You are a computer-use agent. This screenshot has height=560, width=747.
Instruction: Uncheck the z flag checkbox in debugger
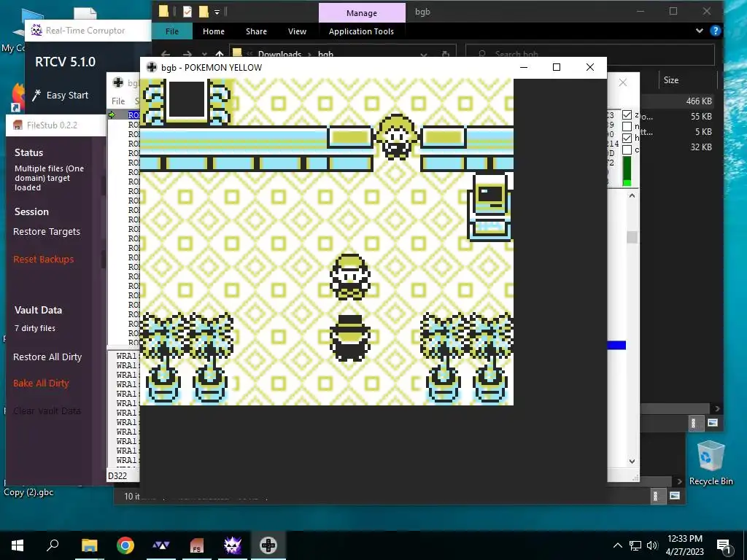tap(627, 115)
